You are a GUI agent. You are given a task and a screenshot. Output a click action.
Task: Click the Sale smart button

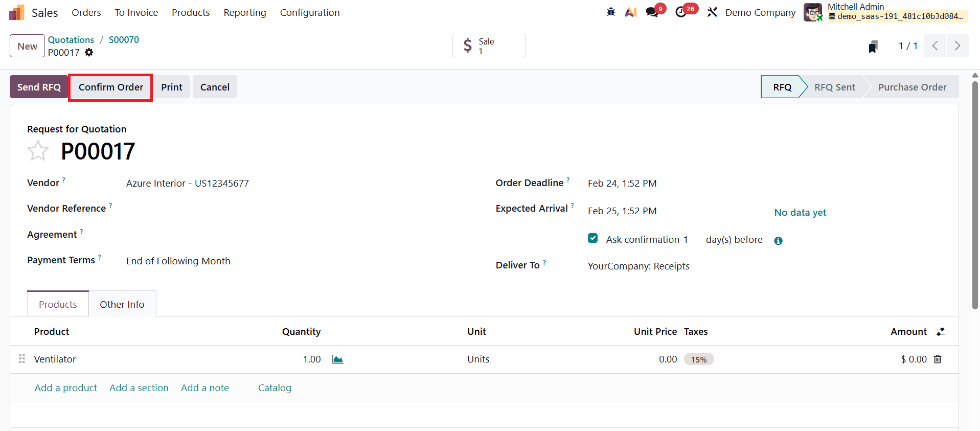point(488,45)
